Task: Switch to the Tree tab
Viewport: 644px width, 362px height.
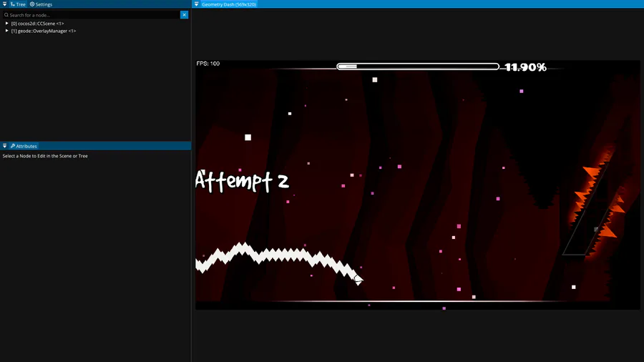Action: pyautogui.click(x=18, y=4)
